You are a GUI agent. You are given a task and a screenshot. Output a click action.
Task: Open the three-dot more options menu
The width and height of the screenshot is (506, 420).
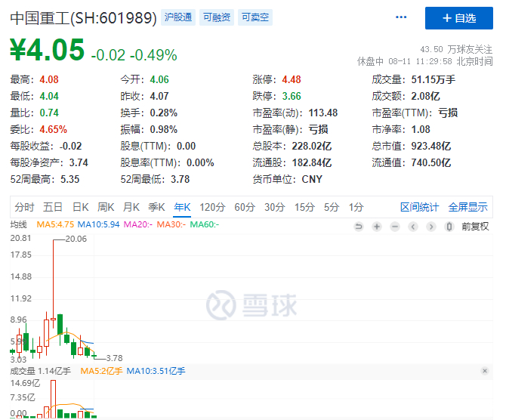click(x=401, y=17)
